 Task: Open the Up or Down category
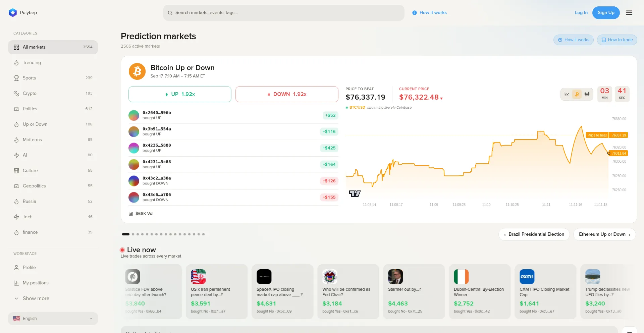53,124
